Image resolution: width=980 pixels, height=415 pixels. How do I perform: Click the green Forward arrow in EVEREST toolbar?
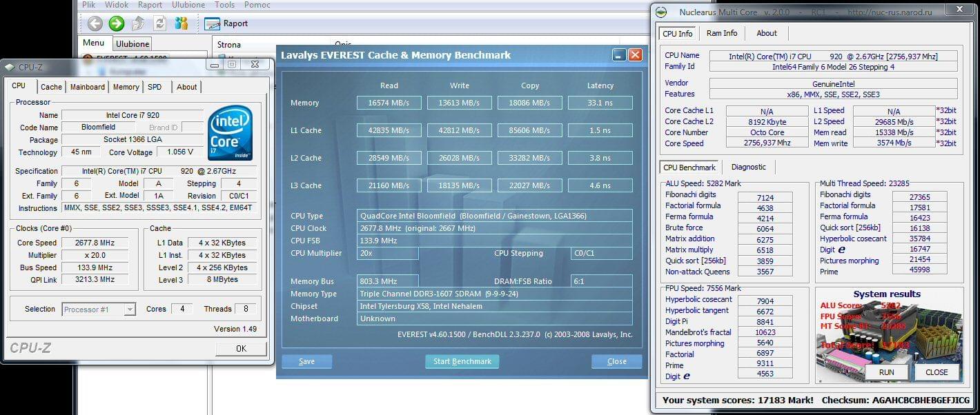point(117,23)
